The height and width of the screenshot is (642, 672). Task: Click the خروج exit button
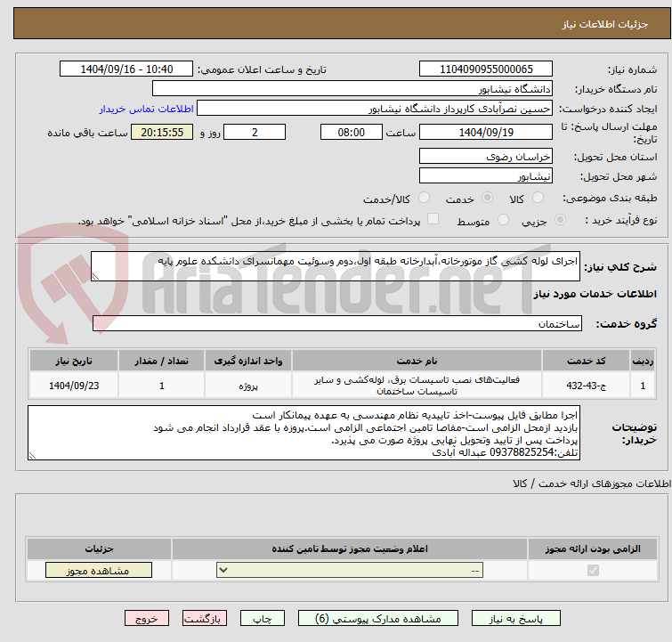click(x=147, y=619)
